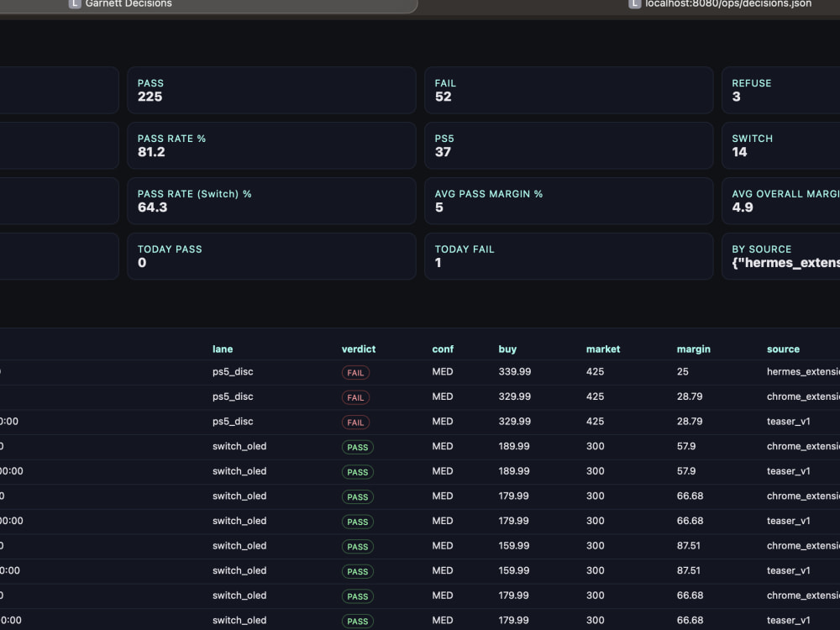Click the AVG OVERALL MARGIN 4.9 card
840x630 pixels.
tap(781, 201)
